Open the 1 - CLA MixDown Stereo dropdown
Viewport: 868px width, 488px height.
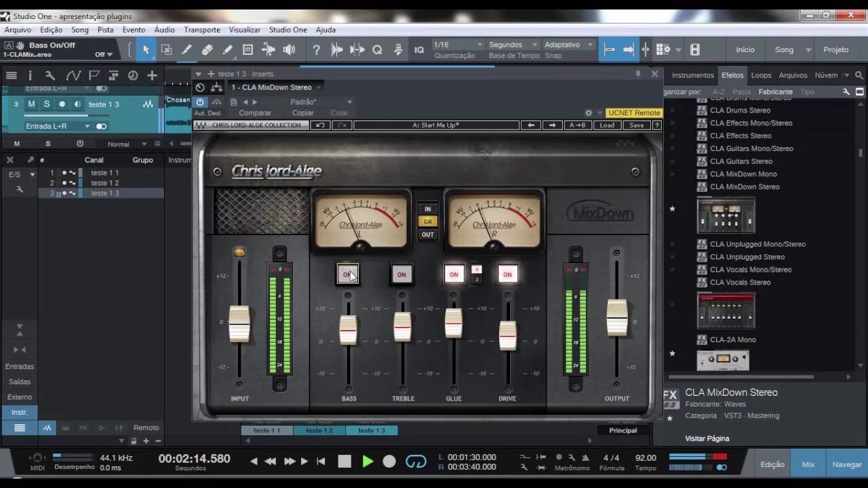coord(275,87)
